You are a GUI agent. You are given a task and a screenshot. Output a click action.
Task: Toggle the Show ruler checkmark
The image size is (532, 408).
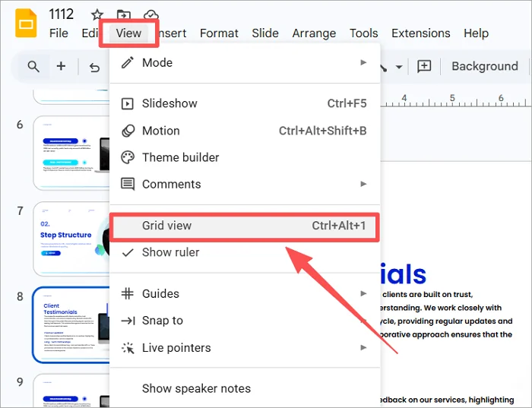click(x=245, y=252)
